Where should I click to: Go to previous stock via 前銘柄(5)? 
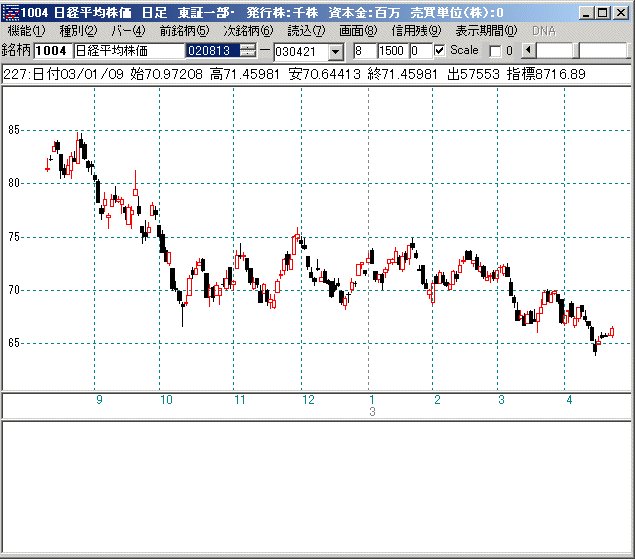click(x=185, y=31)
